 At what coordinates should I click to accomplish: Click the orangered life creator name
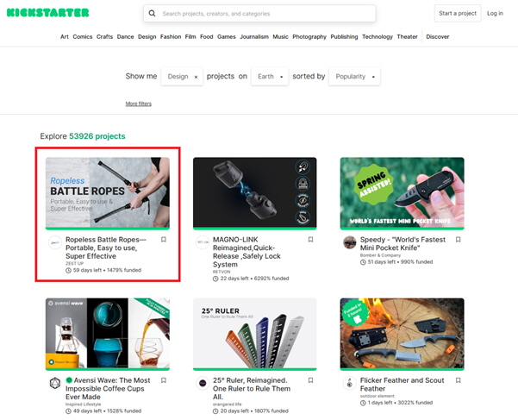(228, 404)
